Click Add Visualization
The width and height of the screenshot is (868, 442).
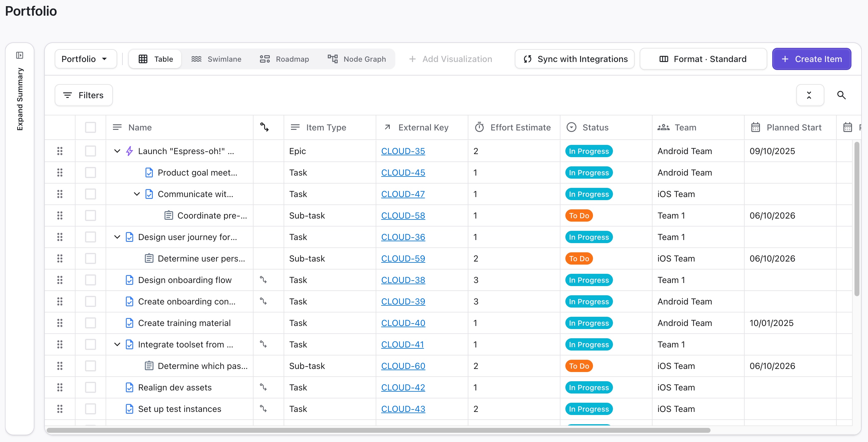pyautogui.click(x=450, y=59)
